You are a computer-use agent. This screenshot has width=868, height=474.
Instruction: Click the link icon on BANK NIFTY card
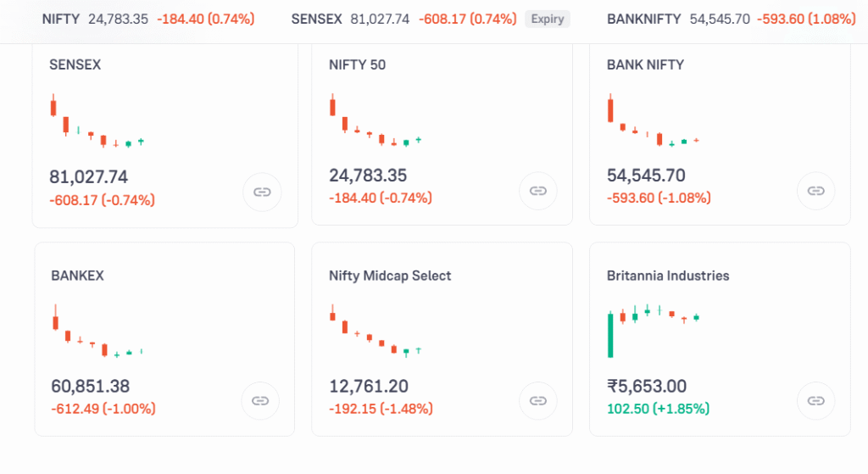815,190
